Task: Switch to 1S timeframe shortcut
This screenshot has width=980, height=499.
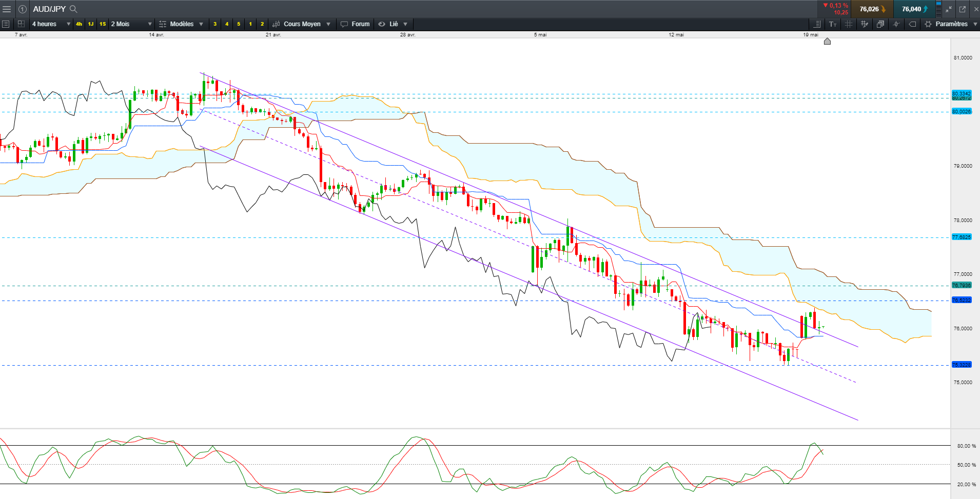Action: [x=103, y=24]
